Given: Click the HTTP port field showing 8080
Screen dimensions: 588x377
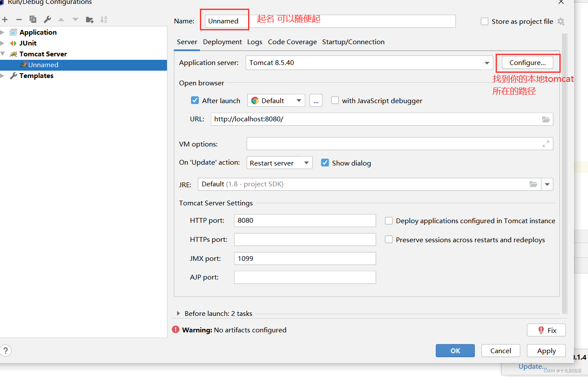Looking at the screenshot, I should [x=305, y=220].
